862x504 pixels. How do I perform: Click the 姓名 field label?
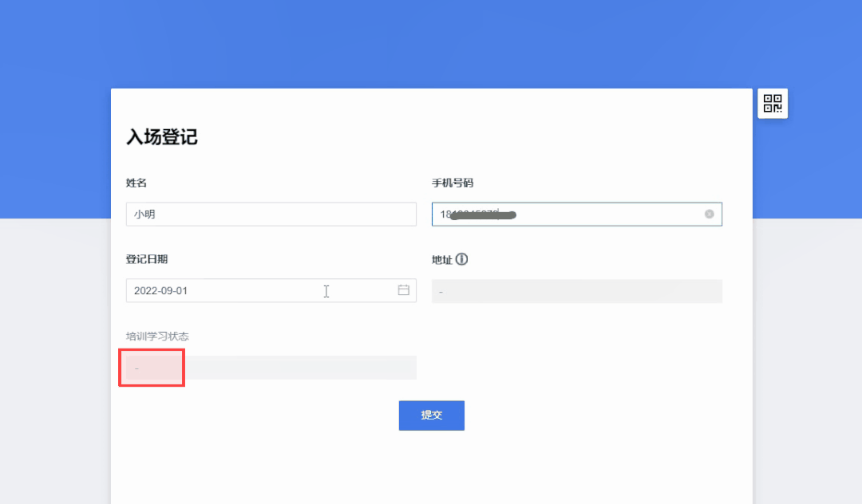point(136,183)
